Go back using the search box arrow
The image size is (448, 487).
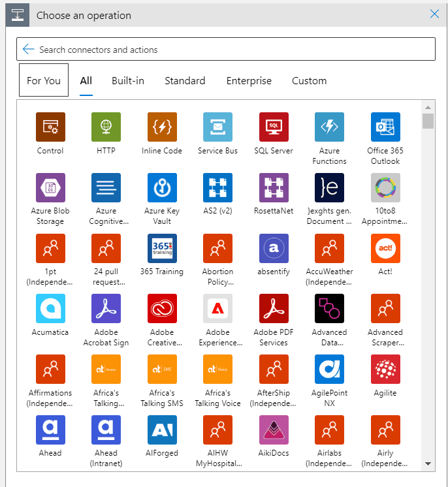click(29, 50)
